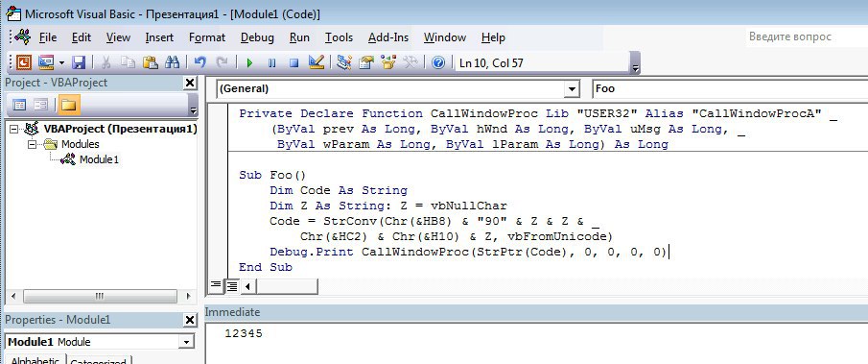
Task: Open the Edit menu
Action: (82, 37)
